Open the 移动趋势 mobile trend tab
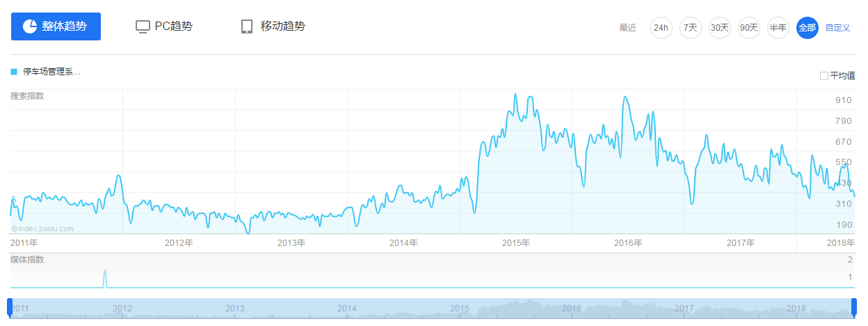This screenshot has width=868, height=326. tap(273, 26)
